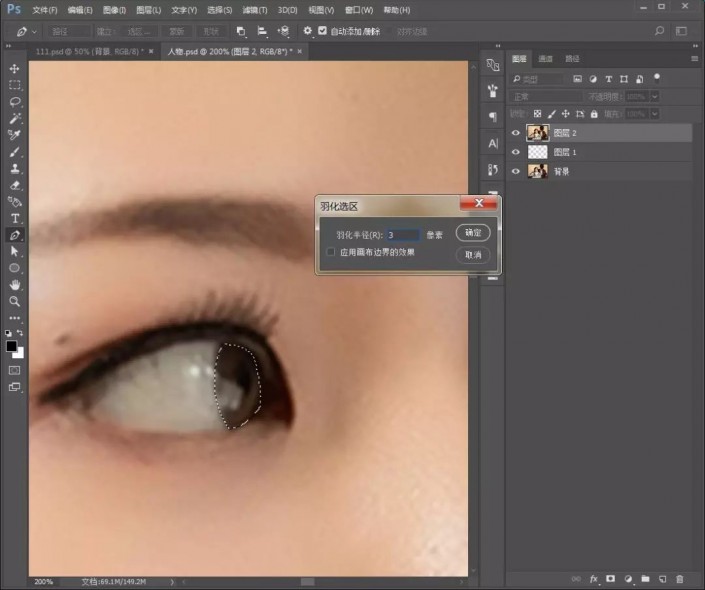
Task: Hide 图层 2 layer eye icon
Action: point(516,133)
